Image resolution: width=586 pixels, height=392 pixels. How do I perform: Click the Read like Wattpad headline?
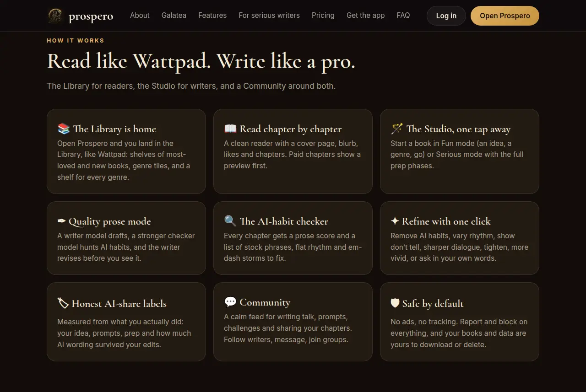(x=201, y=62)
